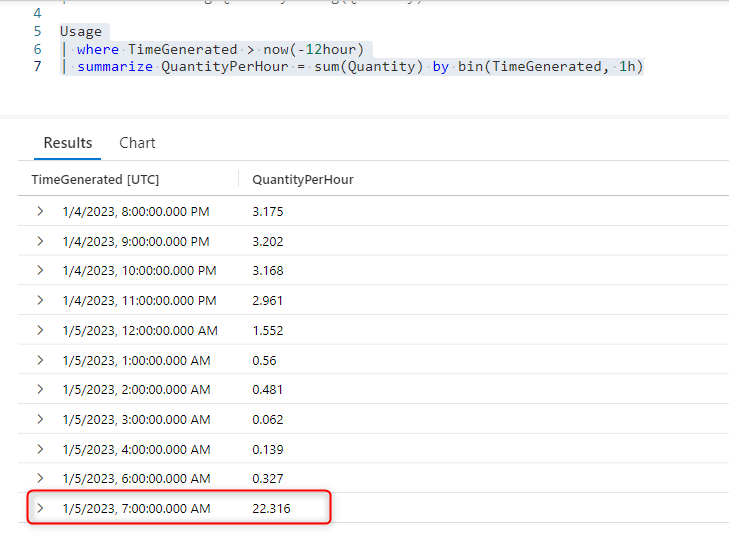729x538 pixels.
Task: Select the 3.202 quantity cell
Action: [269, 242]
